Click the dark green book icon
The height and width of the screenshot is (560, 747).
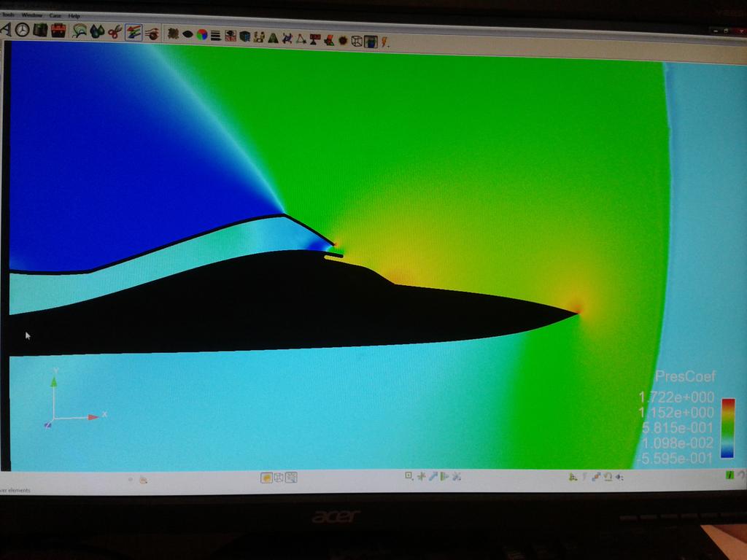coord(41,31)
